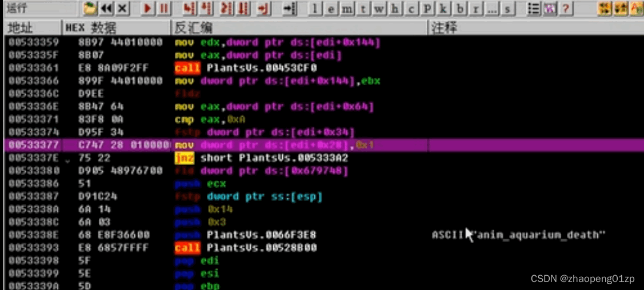Select the push PlantsVs.0066F3E8 instruction
The width and height of the screenshot is (644, 290).
click(245, 235)
